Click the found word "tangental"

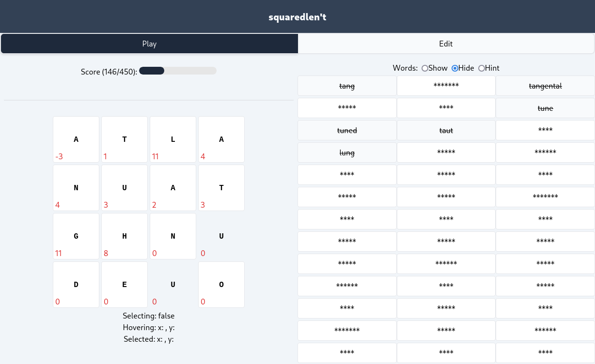pos(545,86)
